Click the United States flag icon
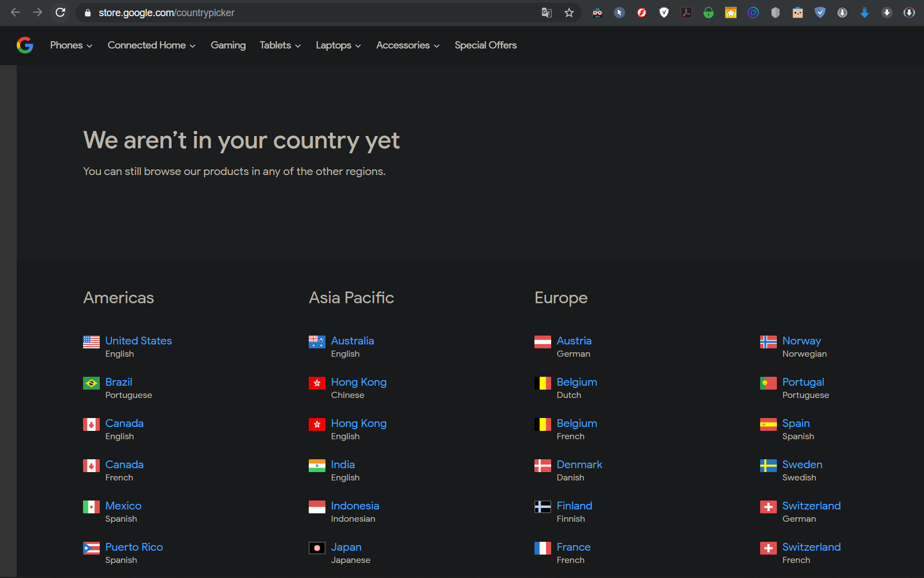This screenshot has width=924, height=578. pyautogui.click(x=91, y=342)
